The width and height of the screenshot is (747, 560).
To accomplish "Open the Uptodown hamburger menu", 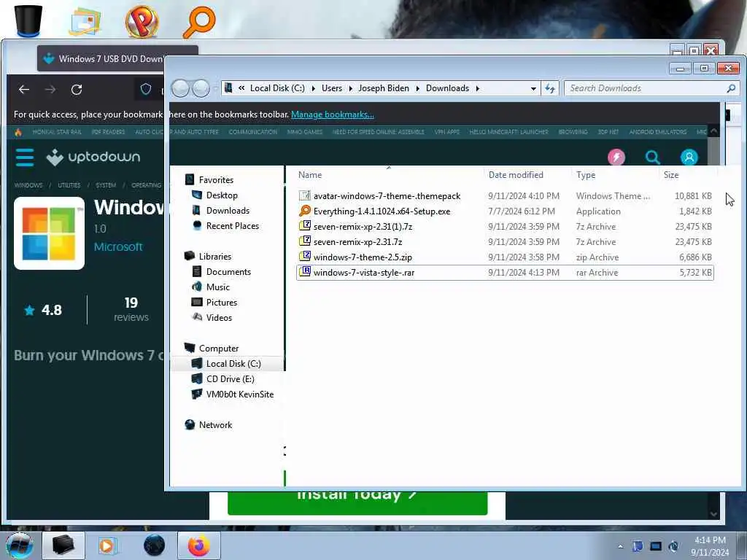I will (x=24, y=157).
